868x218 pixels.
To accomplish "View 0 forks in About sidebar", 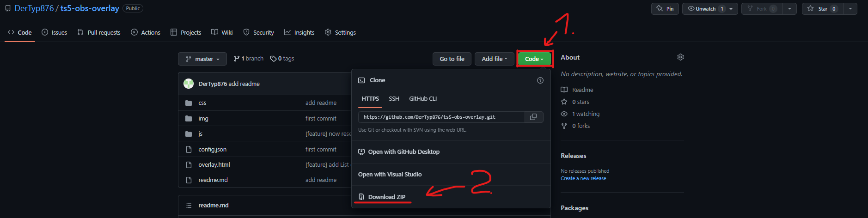I will point(575,126).
